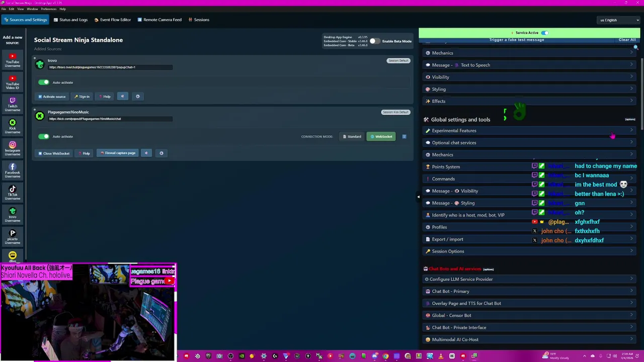This screenshot has width=644, height=362.
Task: Add a Twitch Username source
Action: click(x=13, y=104)
